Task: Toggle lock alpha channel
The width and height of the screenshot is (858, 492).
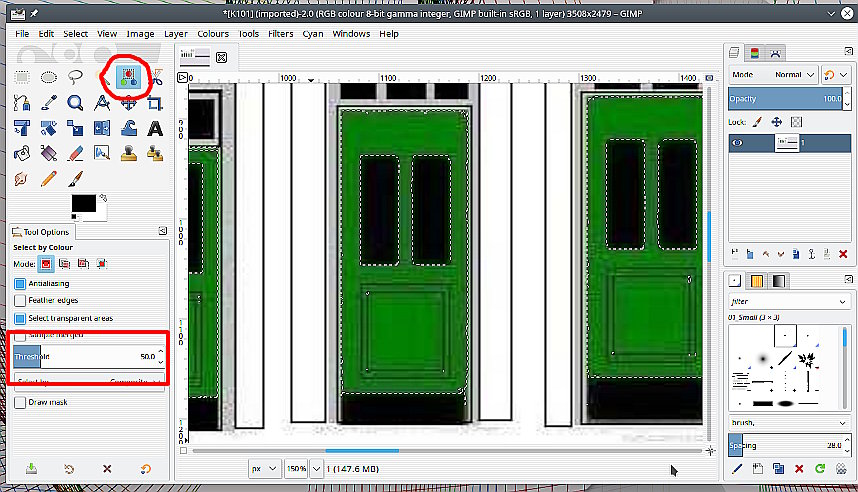Action: point(796,122)
